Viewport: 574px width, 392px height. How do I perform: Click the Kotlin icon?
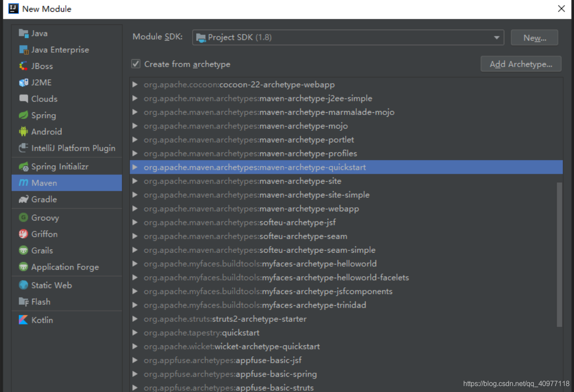click(x=24, y=320)
